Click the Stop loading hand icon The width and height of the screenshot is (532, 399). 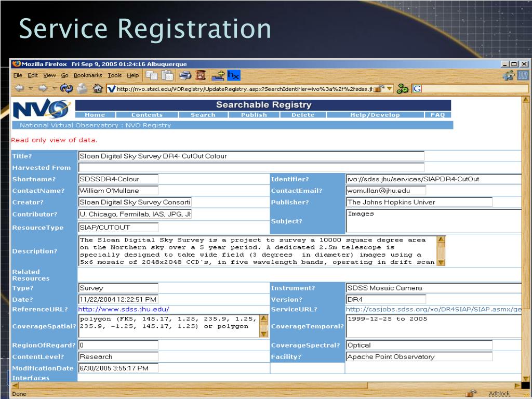[x=82, y=88]
